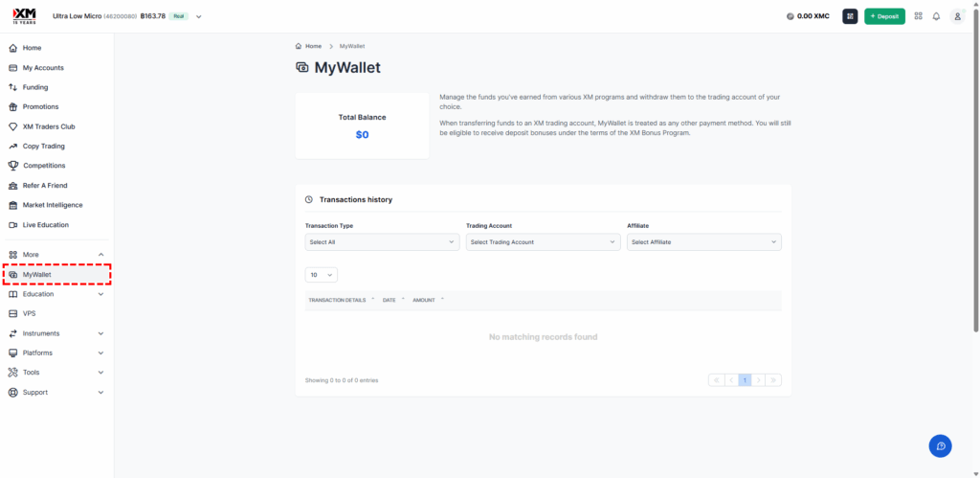The height and width of the screenshot is (478, 980).
Task: Open the notifications bell
Action: pos(936,16)
